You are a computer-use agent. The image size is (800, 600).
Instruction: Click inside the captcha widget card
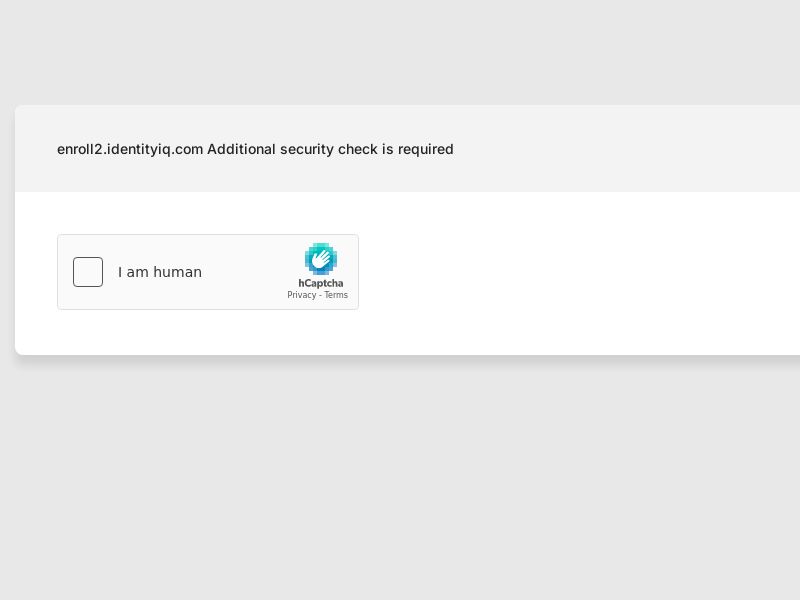click(208, 272)
